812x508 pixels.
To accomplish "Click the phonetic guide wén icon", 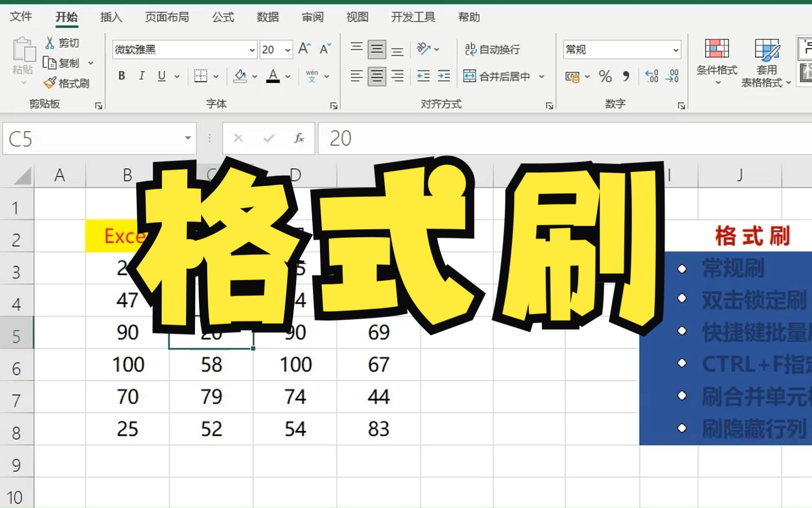I will [312, 76].
